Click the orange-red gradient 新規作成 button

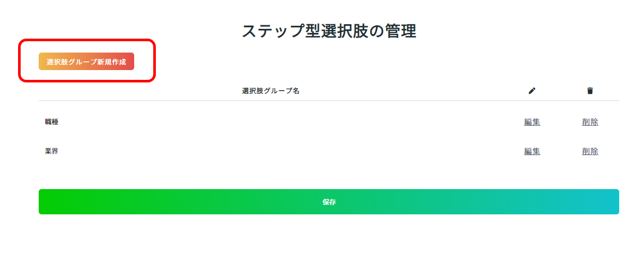[x=86, y=61]
